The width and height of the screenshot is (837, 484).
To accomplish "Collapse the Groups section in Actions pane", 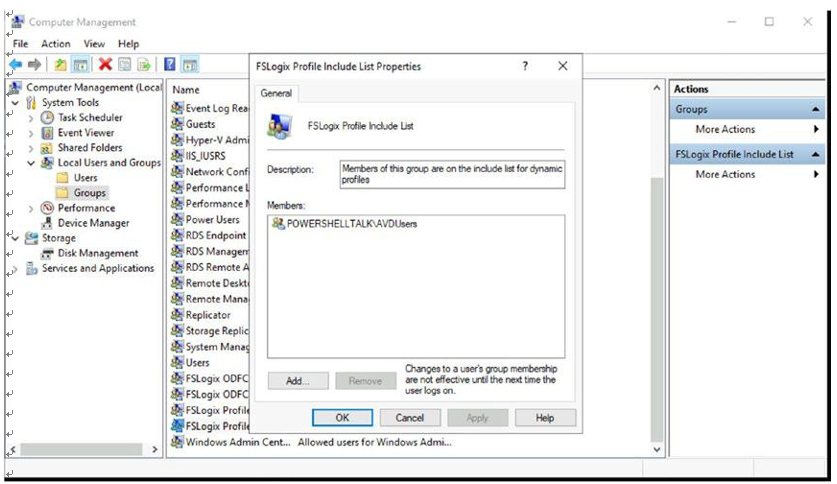I will click(815, 109).
